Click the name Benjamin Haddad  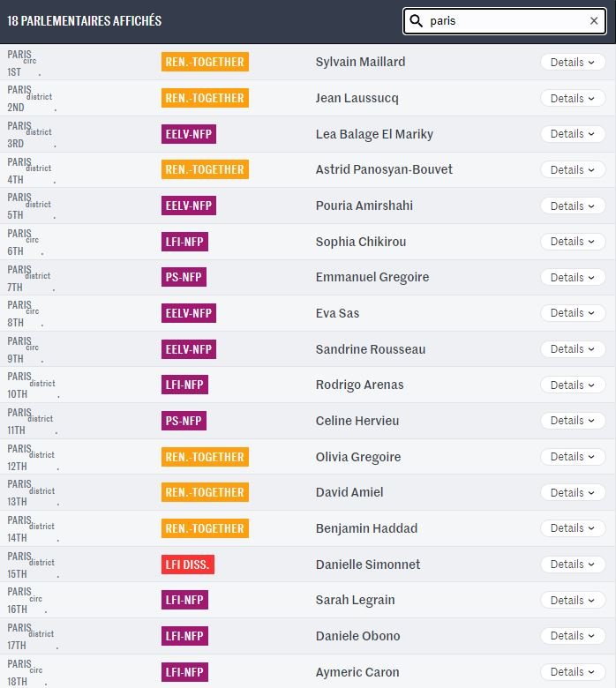coord(366,527)
